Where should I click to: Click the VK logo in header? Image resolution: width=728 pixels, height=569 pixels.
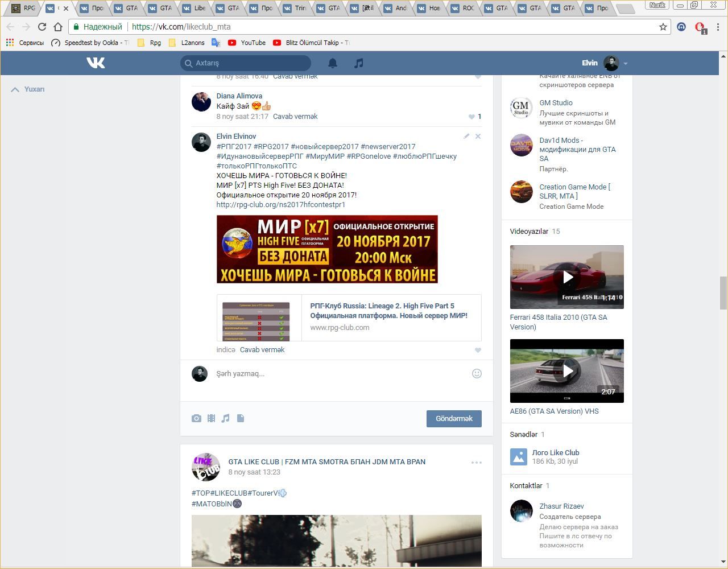[x=96, y=63]
